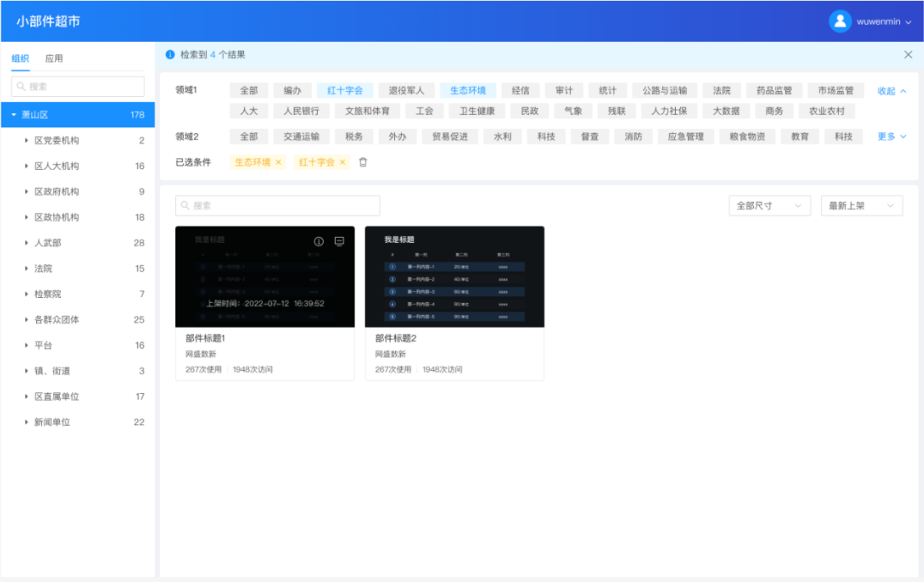Expand the 区党委机构 tree node
This screenshot has height=582, width=924.
point(27,141)
